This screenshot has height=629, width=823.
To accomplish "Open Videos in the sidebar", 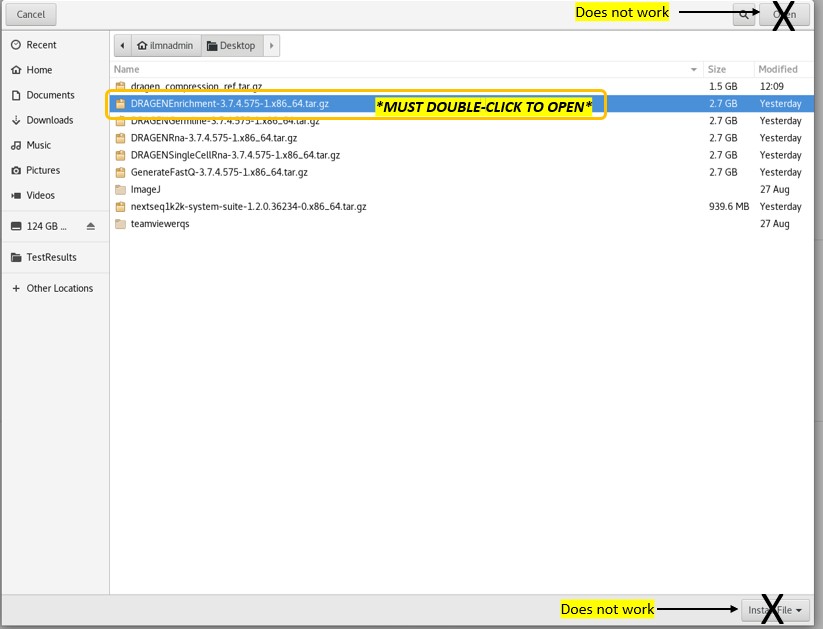I will [x=41, y=195].
